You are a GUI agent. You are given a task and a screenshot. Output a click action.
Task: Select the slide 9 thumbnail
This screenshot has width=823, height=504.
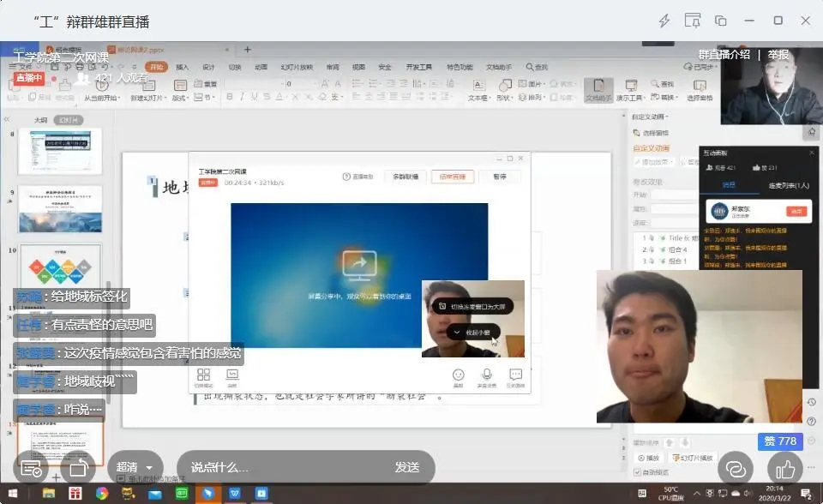(60, 208)
